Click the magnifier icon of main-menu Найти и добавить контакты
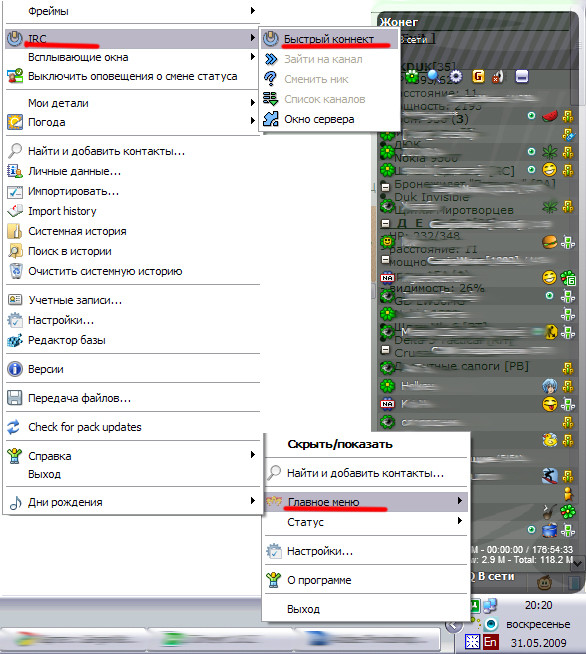 click(15, 151)
